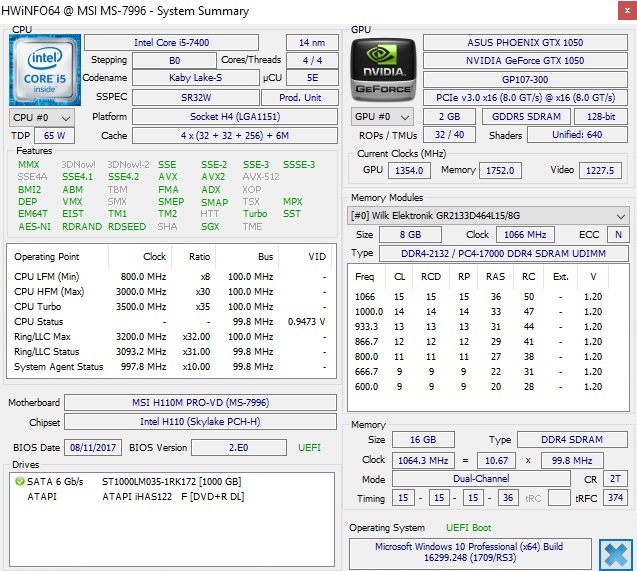Click the MSI H110M PRO-VD motherboard field

coord(200,402)
